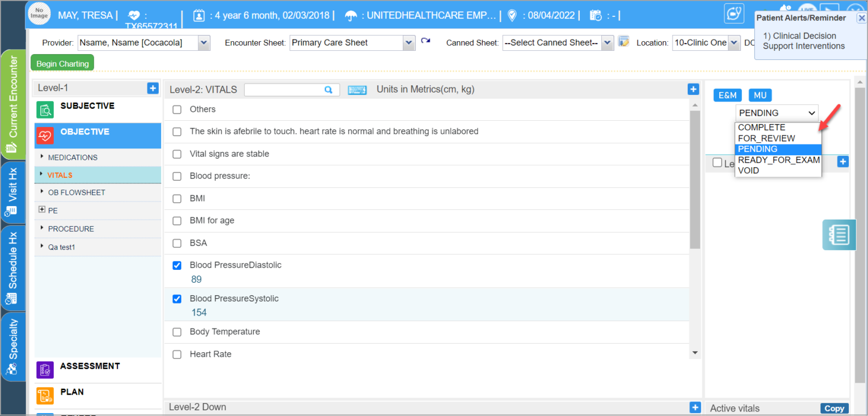
Task: Click the search magnifier in vitals field
Action: tap(328, 90)
